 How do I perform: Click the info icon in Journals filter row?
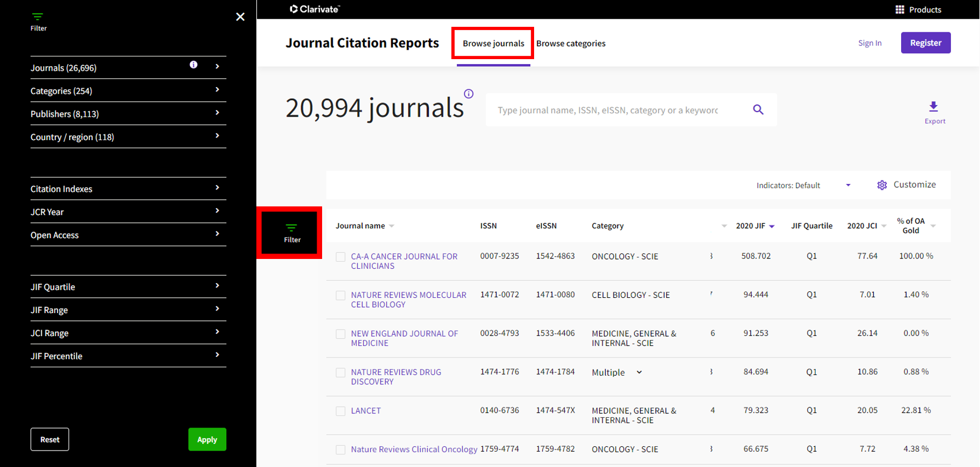coord(193,65)
